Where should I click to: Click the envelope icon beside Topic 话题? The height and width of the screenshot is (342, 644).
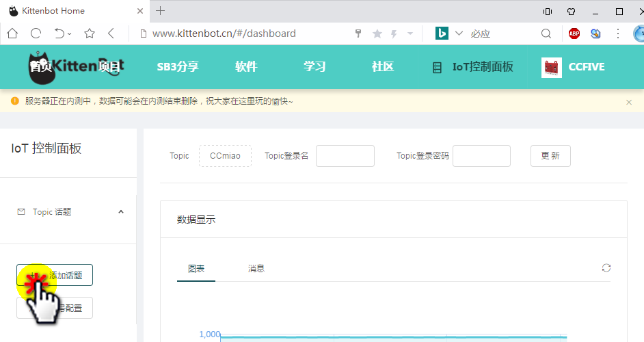coord(21,211)
